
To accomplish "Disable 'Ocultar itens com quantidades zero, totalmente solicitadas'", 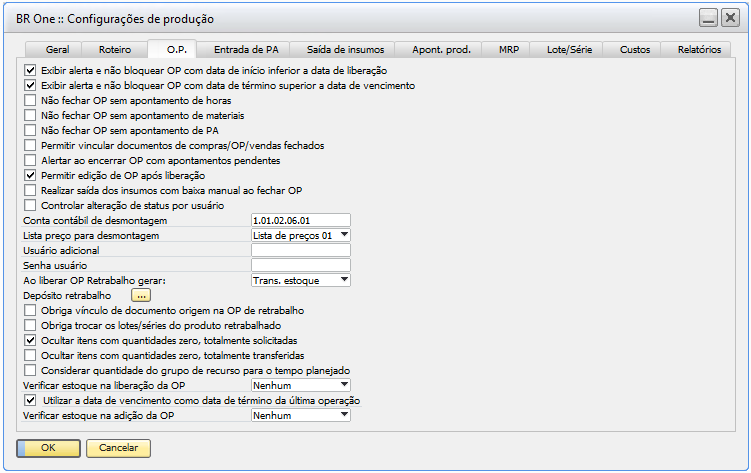I will tap(29, 340).
